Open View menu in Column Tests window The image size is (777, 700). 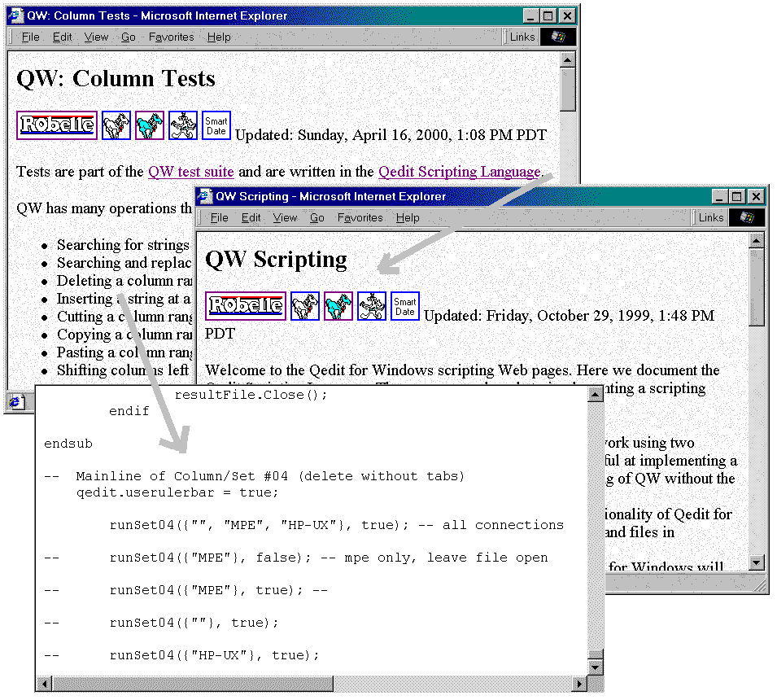coord(96,37)
